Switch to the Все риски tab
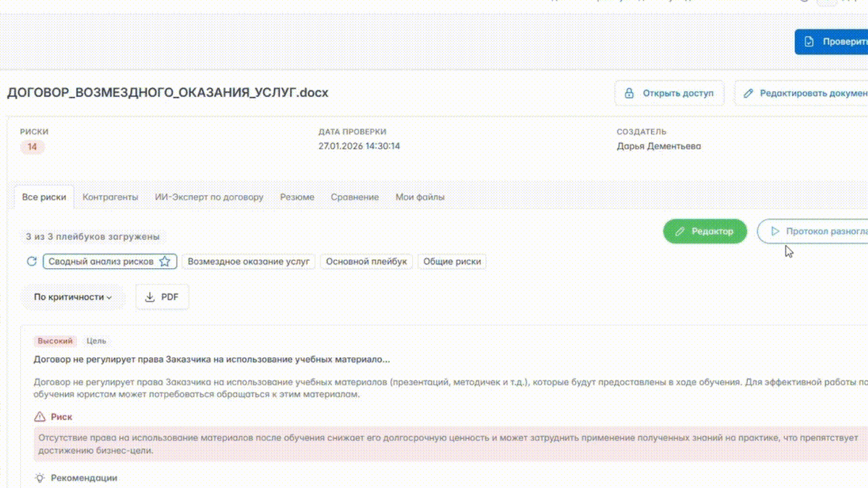The width and height of the screenshot is (868, 488). pos(44,197)
